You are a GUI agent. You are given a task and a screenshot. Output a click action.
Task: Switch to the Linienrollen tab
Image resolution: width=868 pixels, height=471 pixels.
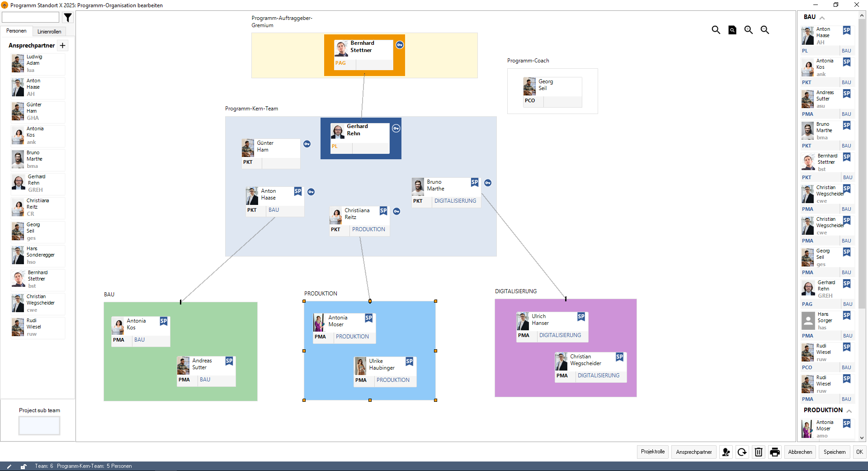(49, 32)
